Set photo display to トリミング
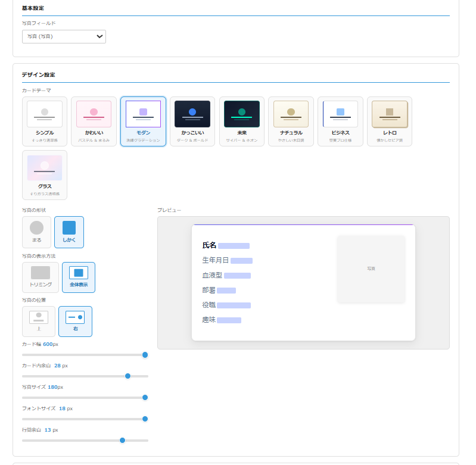476x465 pixels. click(x=41, y=277)
